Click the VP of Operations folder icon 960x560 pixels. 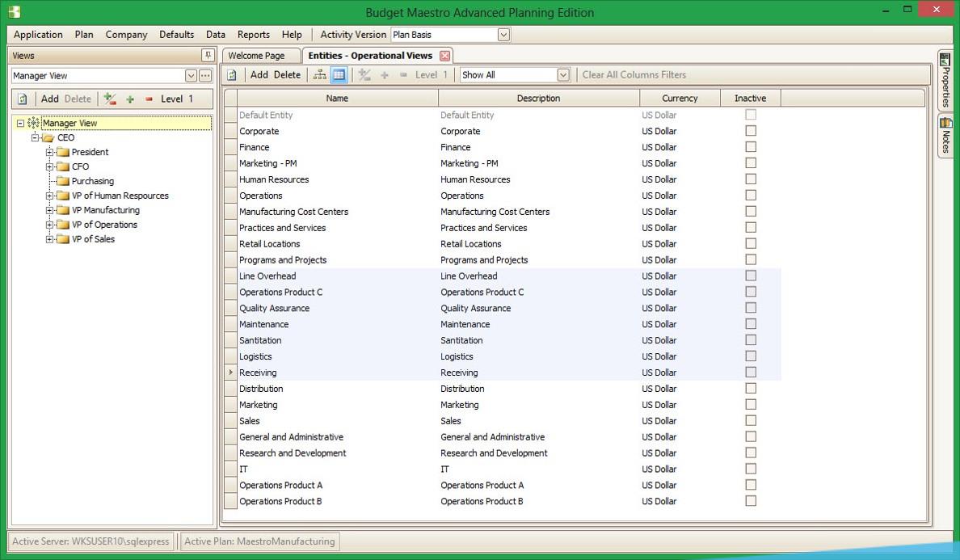(x=62, y=225)
